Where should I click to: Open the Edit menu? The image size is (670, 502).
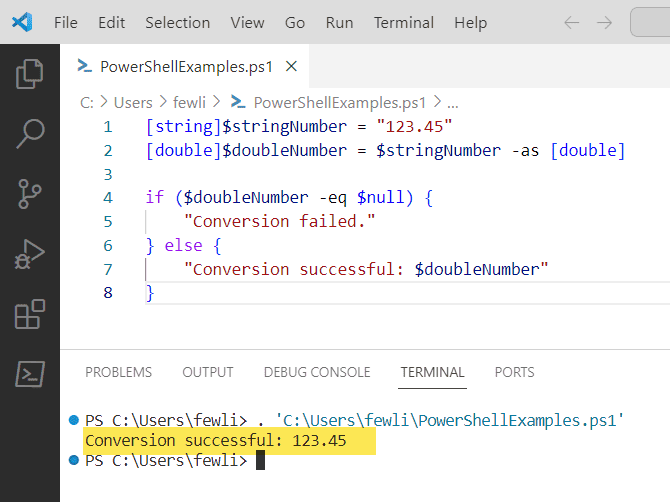(112, 22)
